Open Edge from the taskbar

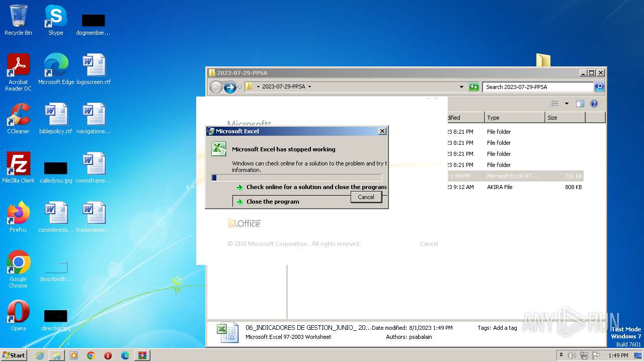125,355
